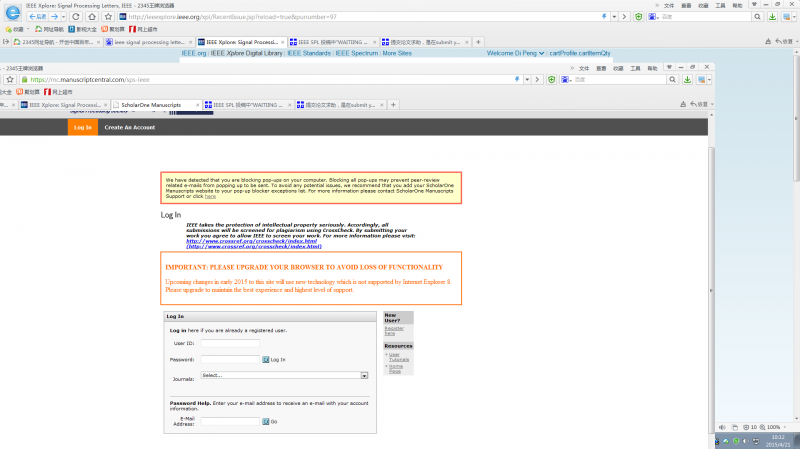Bookmark the IEEE Xplore page with the star
The image size is (800, 449).
click(108, 17)
